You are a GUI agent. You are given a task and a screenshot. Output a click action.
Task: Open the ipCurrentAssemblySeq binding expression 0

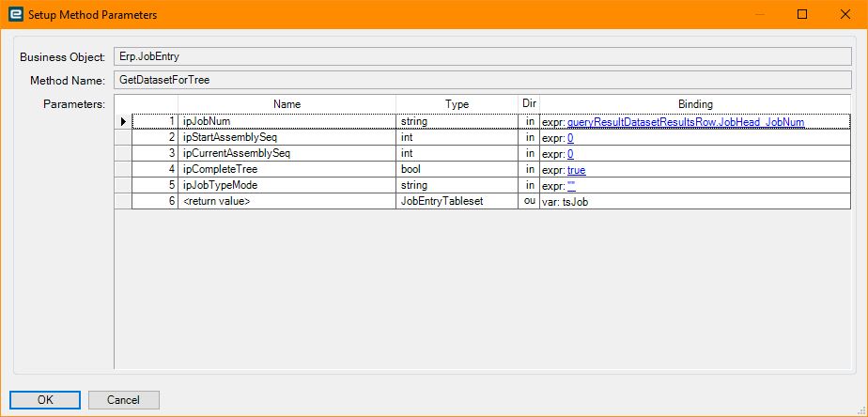570,153
